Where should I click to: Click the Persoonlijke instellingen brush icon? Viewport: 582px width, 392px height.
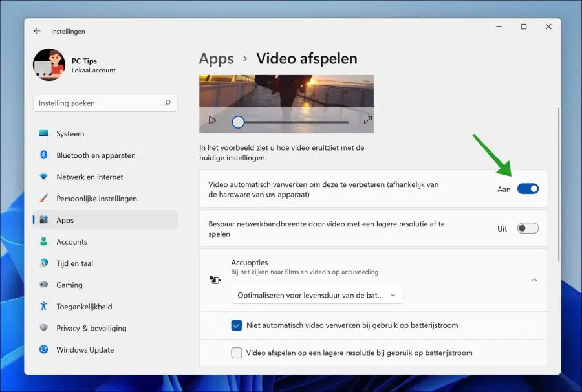pos(44,198)
